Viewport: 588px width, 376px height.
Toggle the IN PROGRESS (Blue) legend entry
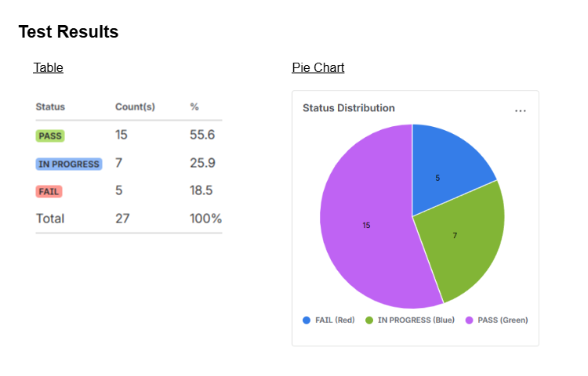[410, 320]
